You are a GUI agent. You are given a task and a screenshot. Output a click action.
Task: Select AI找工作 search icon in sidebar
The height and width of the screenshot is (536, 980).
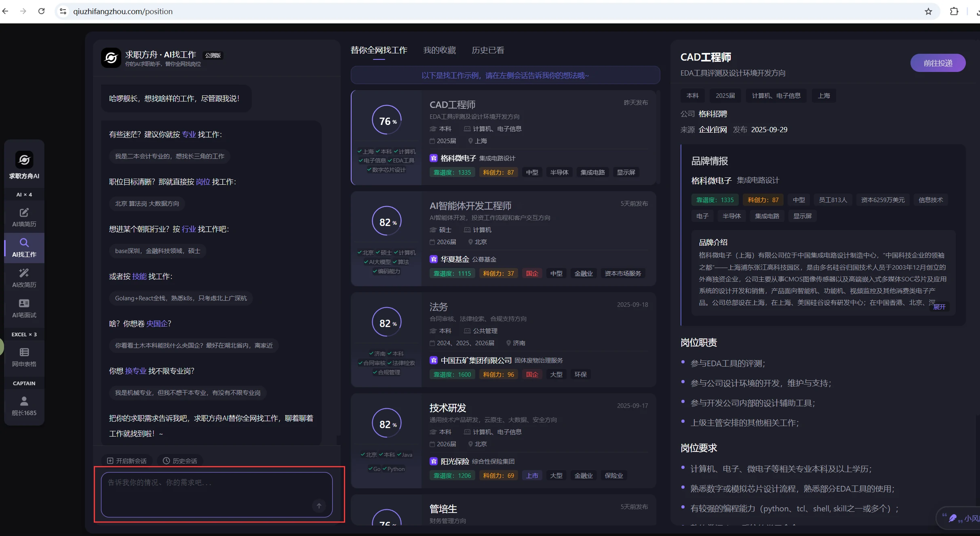[x=24, y=247]
